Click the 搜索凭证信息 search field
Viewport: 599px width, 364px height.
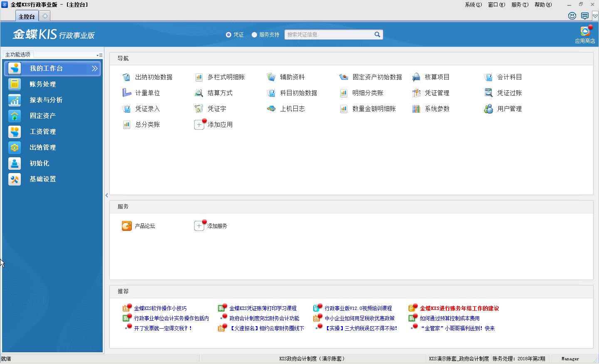(329, 35)
